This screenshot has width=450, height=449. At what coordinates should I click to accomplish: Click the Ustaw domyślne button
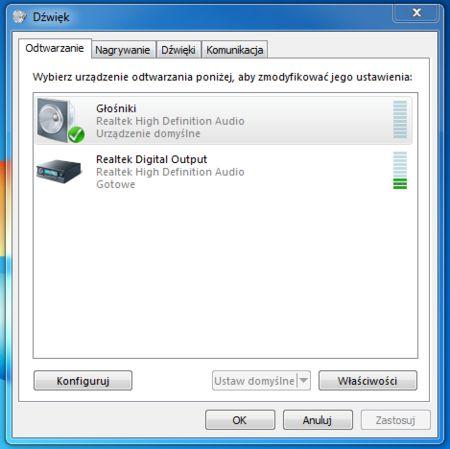pyautogui.click(x=255, y=380)
